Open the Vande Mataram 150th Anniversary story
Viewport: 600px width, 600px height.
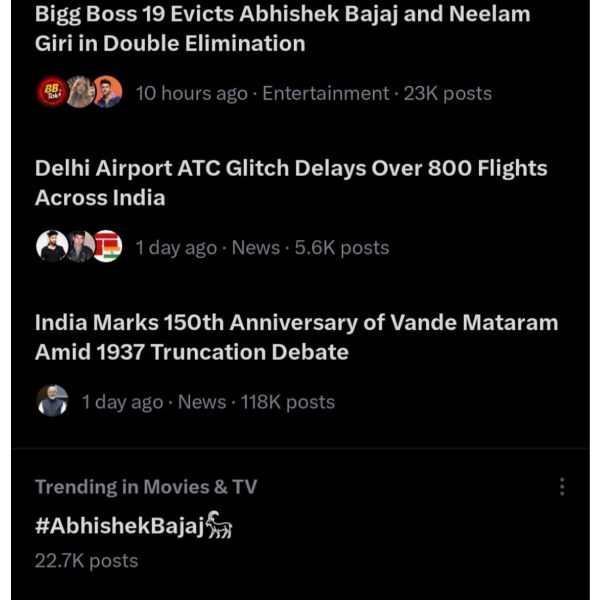pyautogui.click(x=296, y=337)
